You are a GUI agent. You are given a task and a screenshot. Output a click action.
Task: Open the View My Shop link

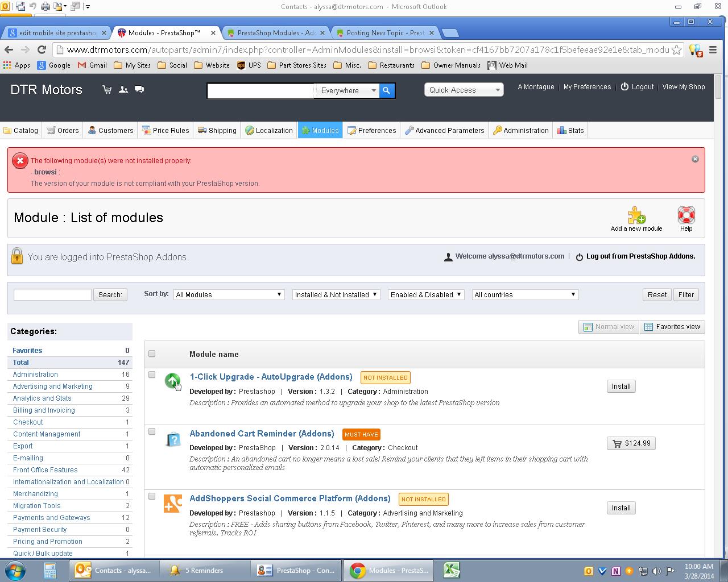coord(684,87)
